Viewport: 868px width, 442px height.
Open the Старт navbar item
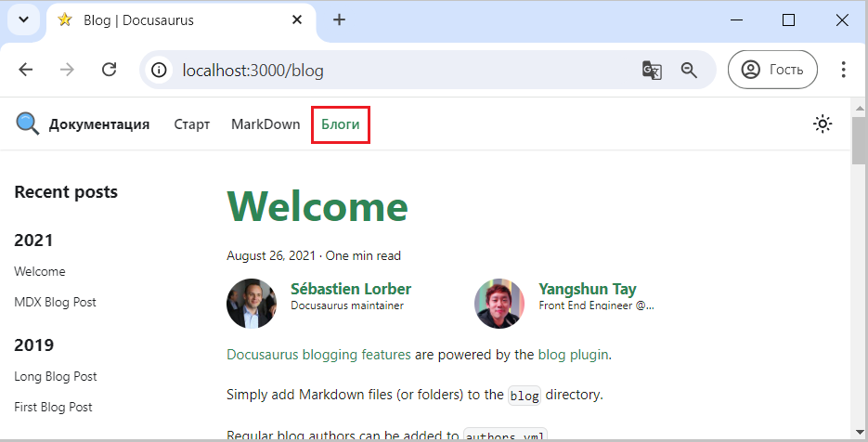tap(191, 124)
